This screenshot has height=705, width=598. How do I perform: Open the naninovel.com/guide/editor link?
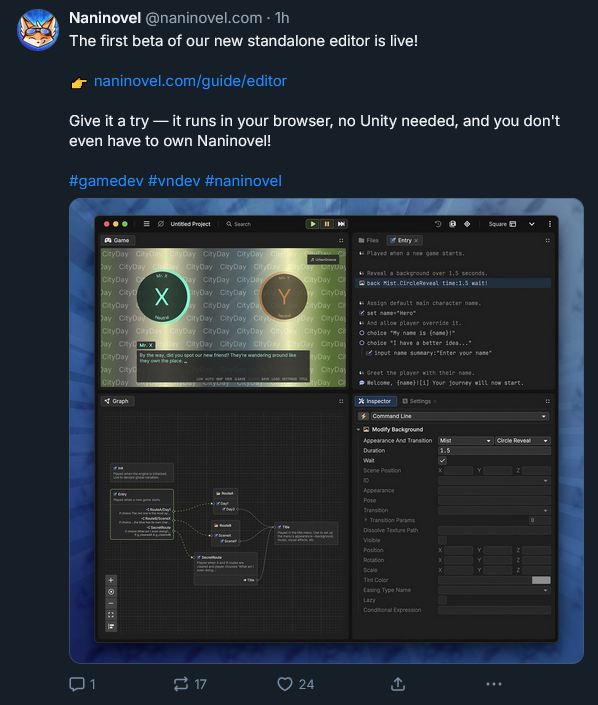[x=190, y=81]
